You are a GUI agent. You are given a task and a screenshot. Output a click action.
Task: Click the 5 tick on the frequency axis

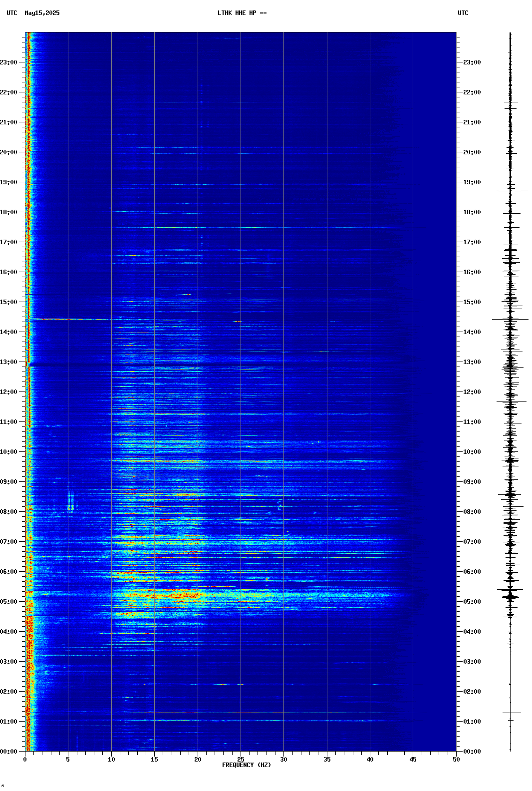coord(68,760)
